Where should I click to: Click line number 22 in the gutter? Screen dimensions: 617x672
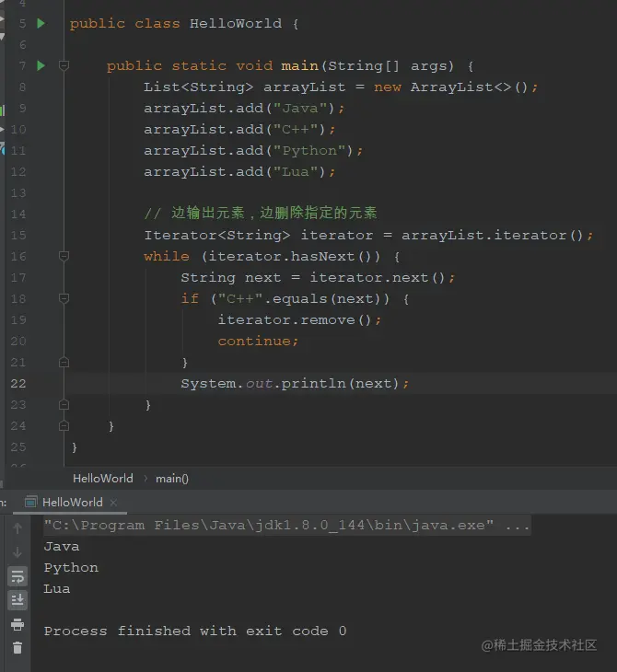pyautogui.click(x=18, y=383)
